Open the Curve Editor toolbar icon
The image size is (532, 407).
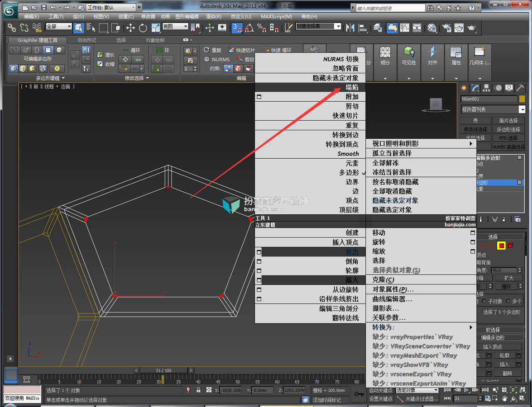coord(405,28)
